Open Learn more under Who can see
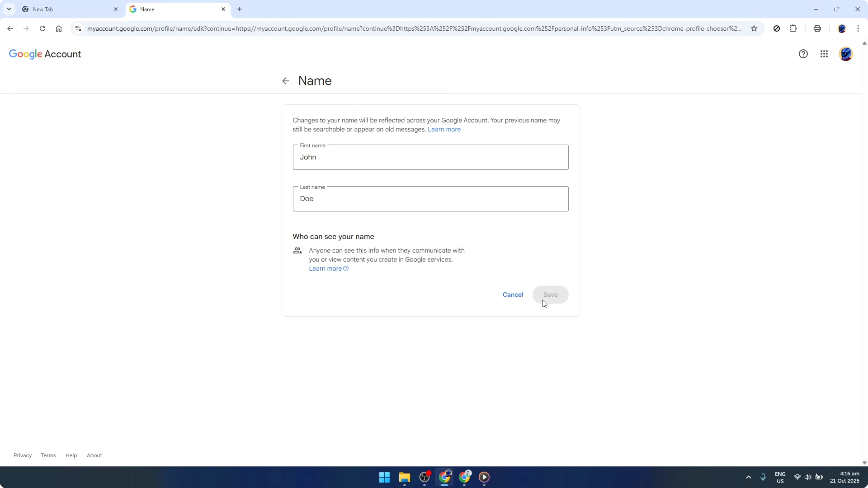868x488 pixels. (325, 269)
